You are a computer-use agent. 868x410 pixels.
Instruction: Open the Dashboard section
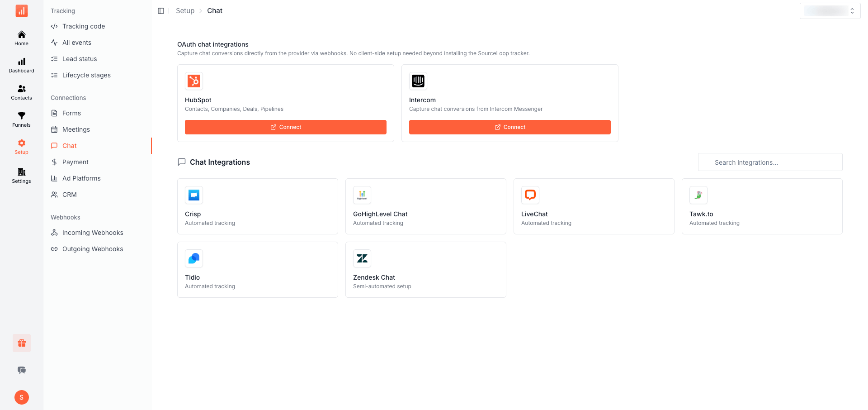pyautogui.click(x=21, y=65)
